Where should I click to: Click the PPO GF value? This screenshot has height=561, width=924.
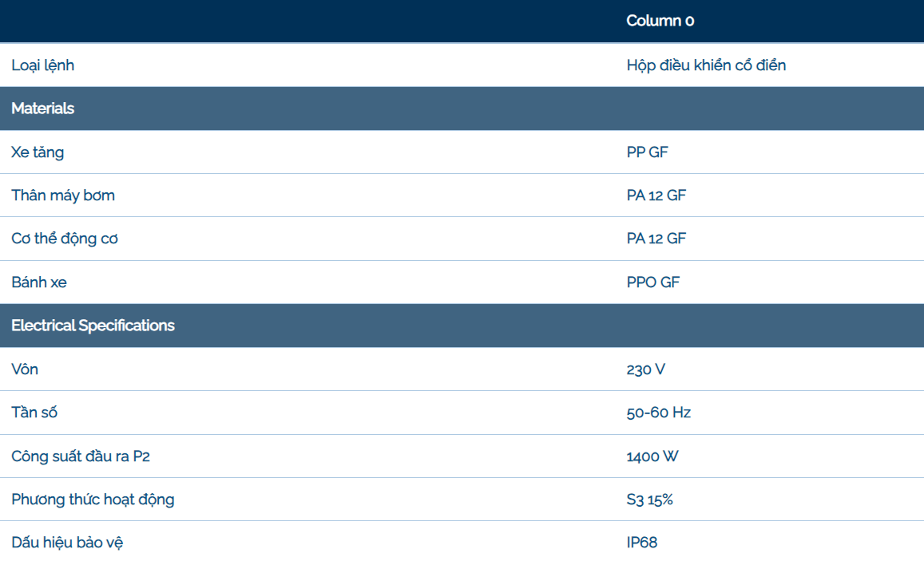pyautogui.click(x=653, y=282)
